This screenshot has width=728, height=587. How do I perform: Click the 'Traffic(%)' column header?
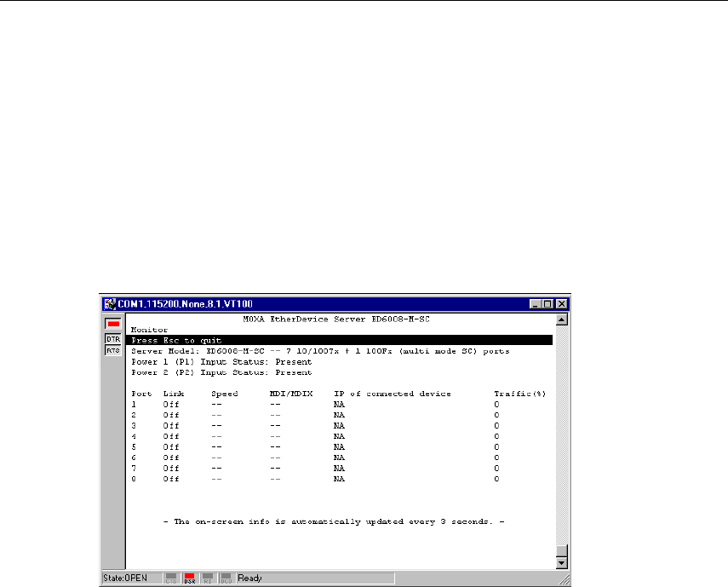(520, 394)
